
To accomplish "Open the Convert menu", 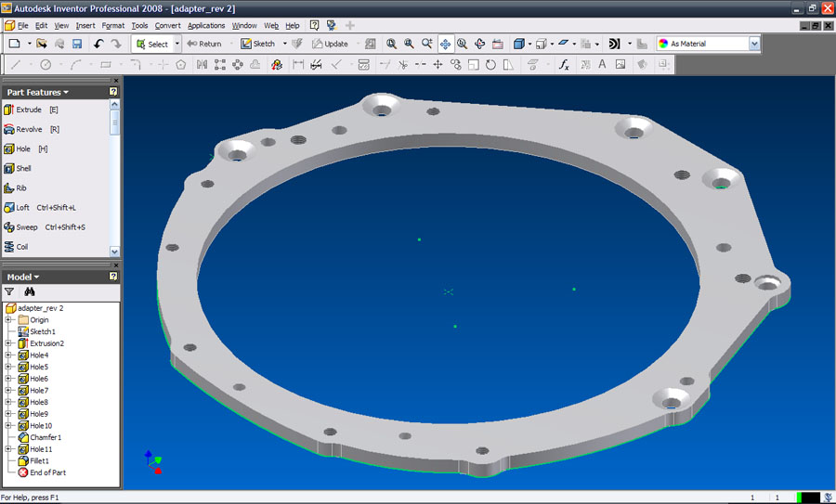I will tap(168, 25).
